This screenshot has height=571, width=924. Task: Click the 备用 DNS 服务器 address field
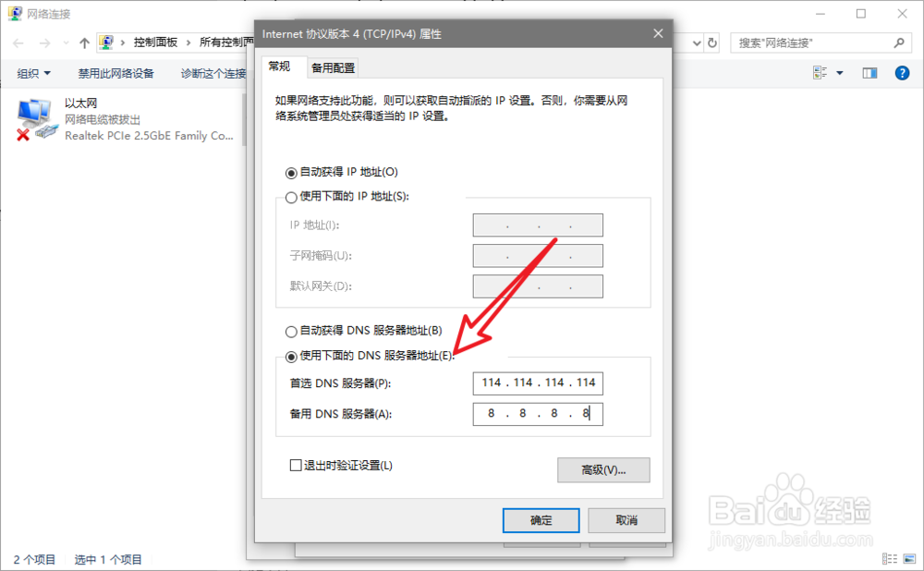(538, 414)
